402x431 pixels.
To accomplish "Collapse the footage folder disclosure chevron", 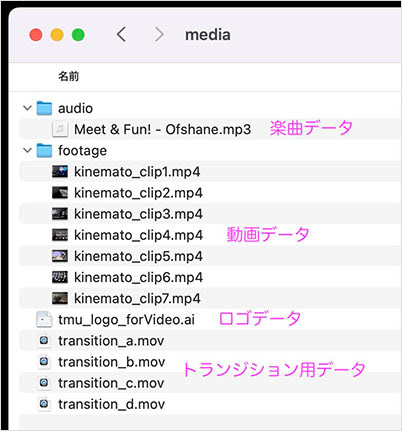I will 27,150.
